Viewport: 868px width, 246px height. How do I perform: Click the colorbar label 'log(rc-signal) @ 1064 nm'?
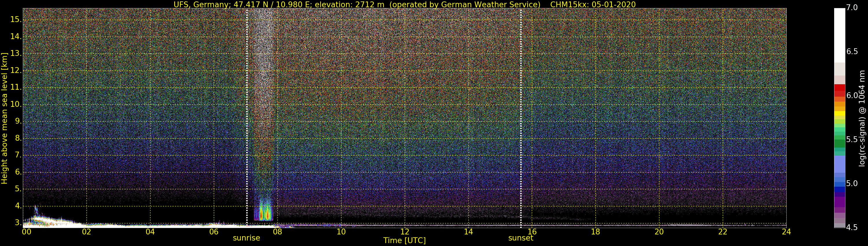coord(862,118)
